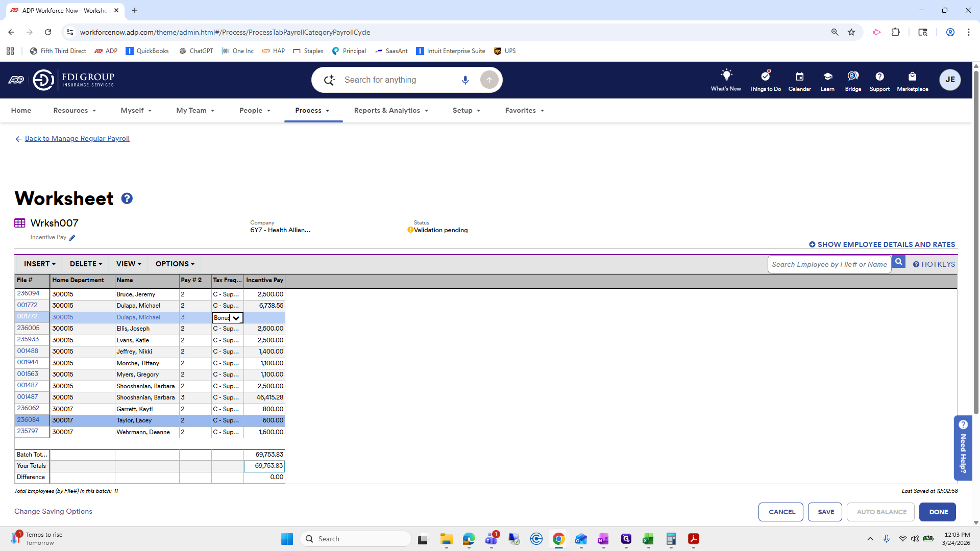Open the INSERT dropdown menu
The height and width of the screenshot is (551, 980).
coord(39,264)
